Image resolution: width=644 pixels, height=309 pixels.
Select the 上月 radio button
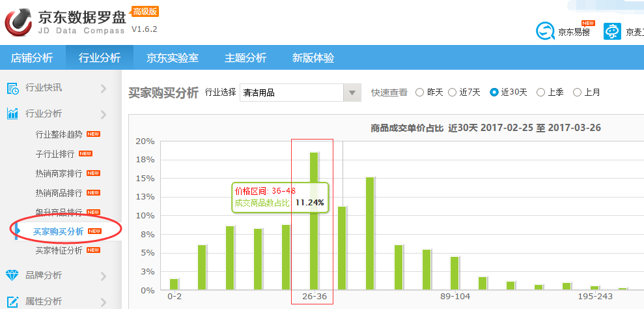577,92
